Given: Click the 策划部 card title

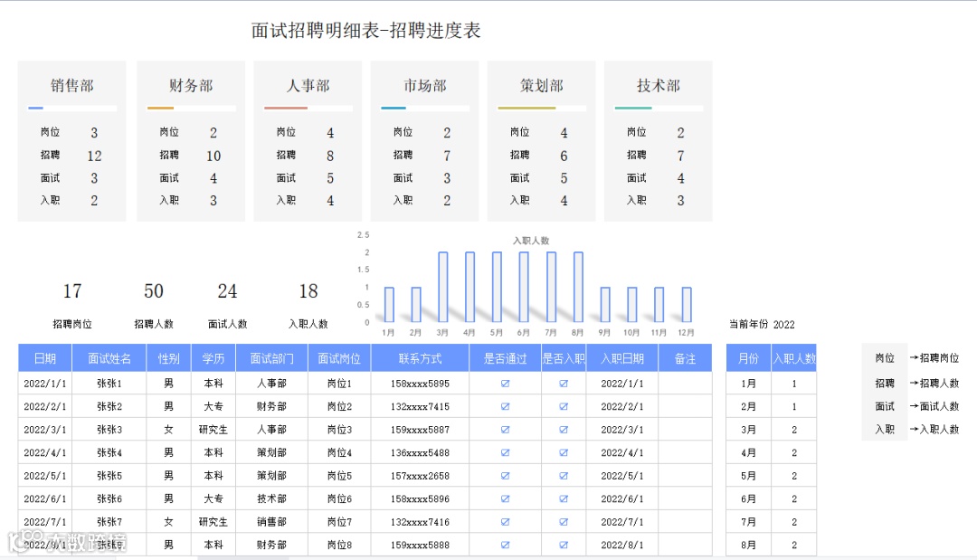Looking at the screenshot, I should [x=542, y=85].
